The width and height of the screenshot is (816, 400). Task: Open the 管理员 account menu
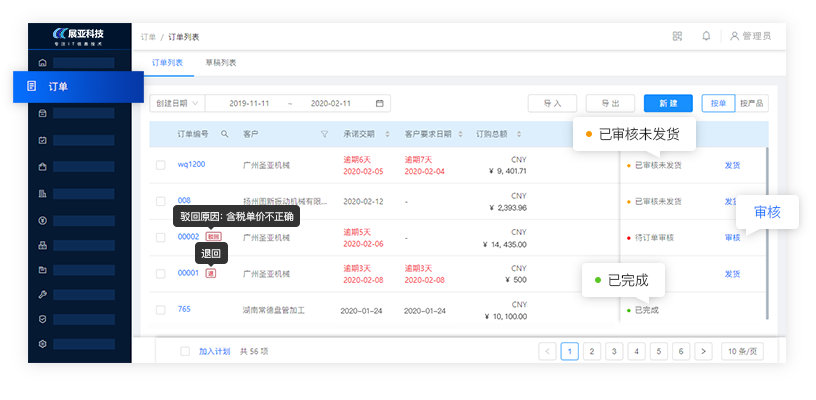pyautogui.click(x=750, y=36)
